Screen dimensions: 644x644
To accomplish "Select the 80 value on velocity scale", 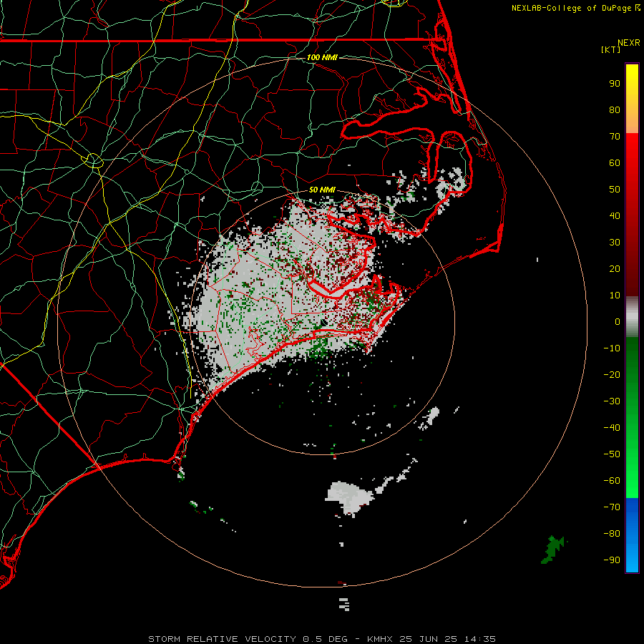I will click(x=615, y=109).
